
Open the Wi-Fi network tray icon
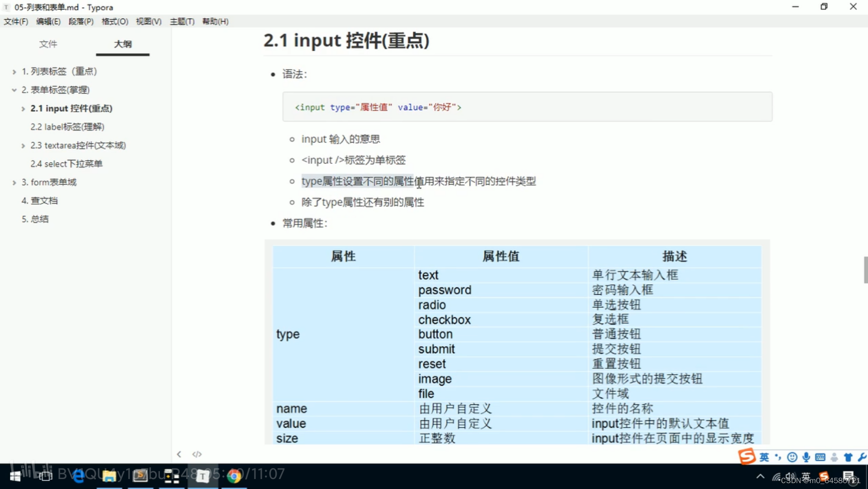click(777, 477)
